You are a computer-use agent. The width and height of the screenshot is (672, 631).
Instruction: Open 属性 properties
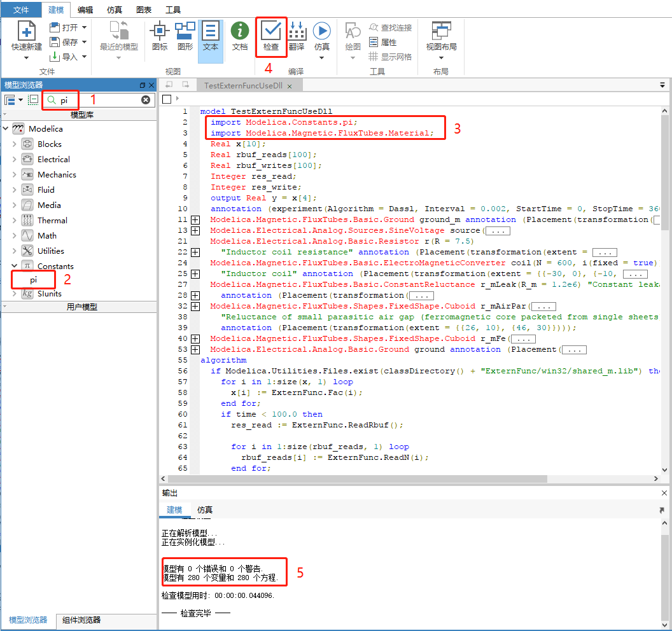pos(382,42)
